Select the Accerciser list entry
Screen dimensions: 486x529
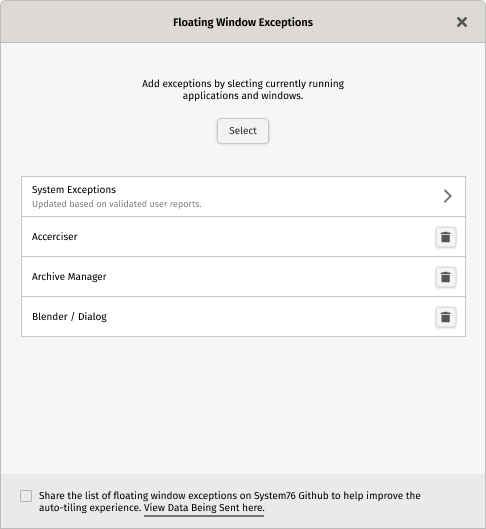[243, 236]
